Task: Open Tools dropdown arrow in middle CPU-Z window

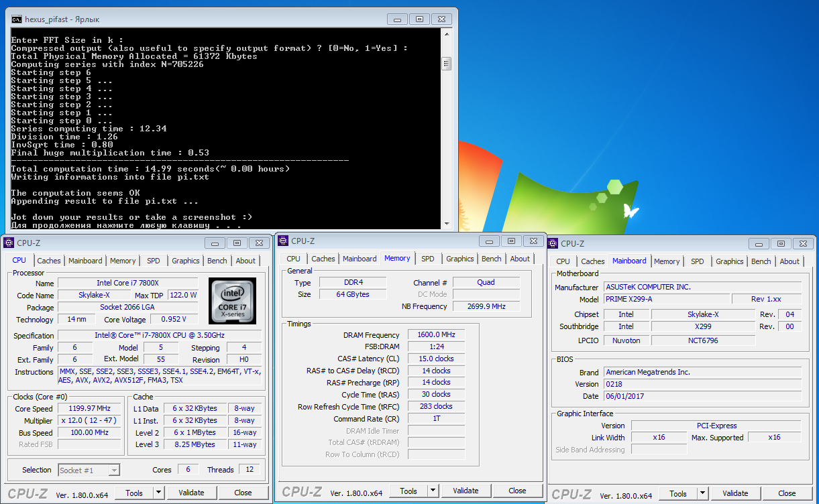Action: [433, 491]
